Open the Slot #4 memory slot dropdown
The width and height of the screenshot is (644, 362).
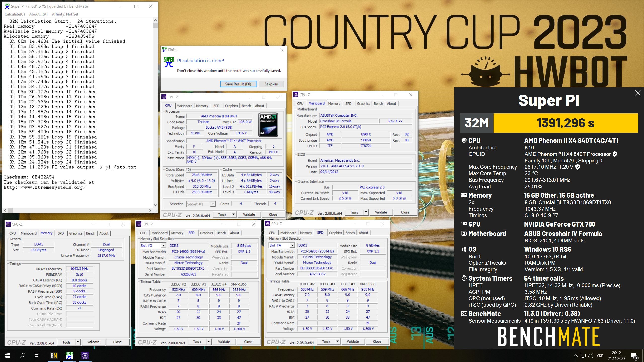tap(292, 245)
